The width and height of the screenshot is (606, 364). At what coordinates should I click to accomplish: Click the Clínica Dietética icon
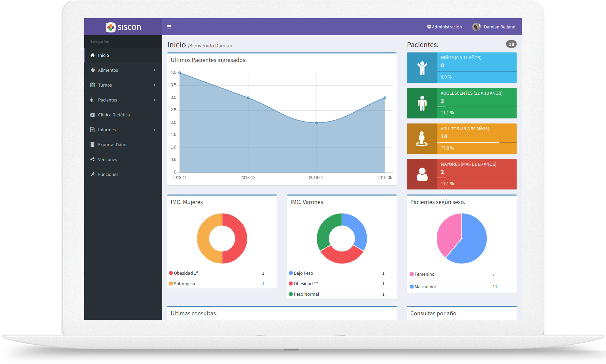point(92,115)
